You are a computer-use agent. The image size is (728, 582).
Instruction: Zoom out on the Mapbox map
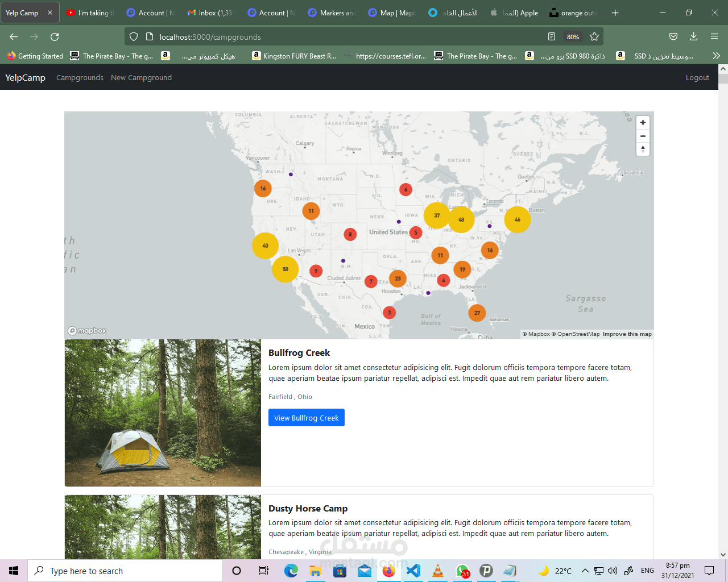(643, 136)
